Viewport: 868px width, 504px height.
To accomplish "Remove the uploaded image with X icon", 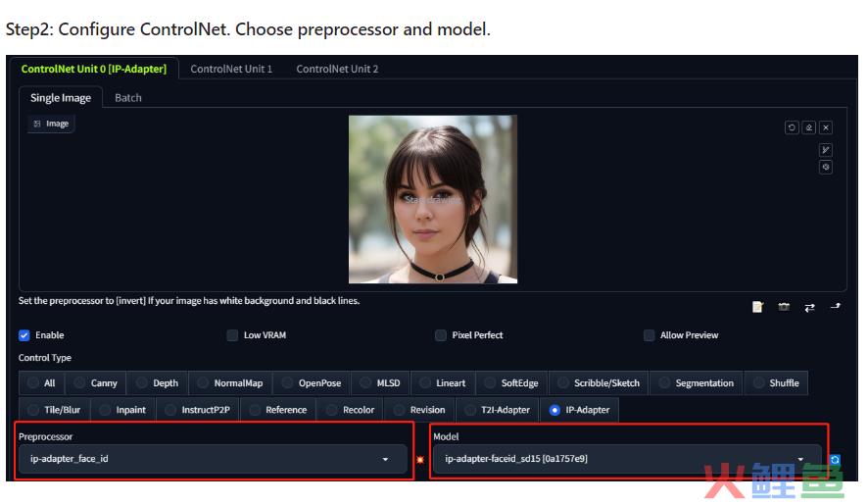I will (826, 127).
